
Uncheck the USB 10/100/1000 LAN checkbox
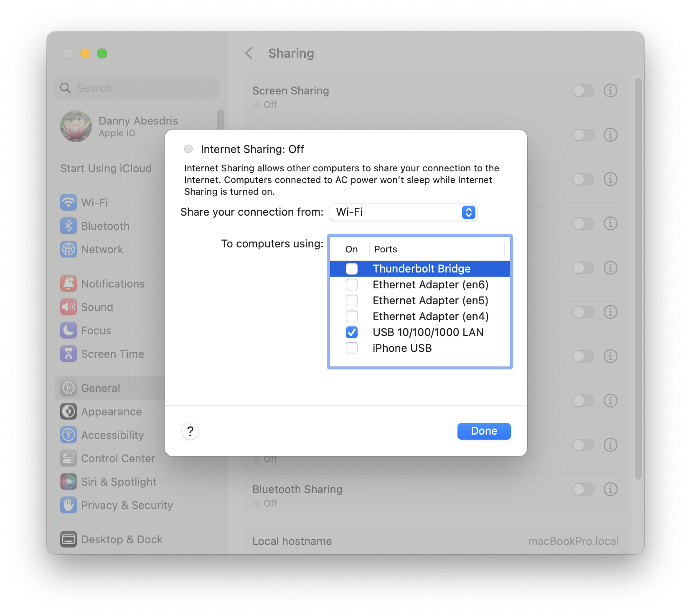(x=352, y=332)
